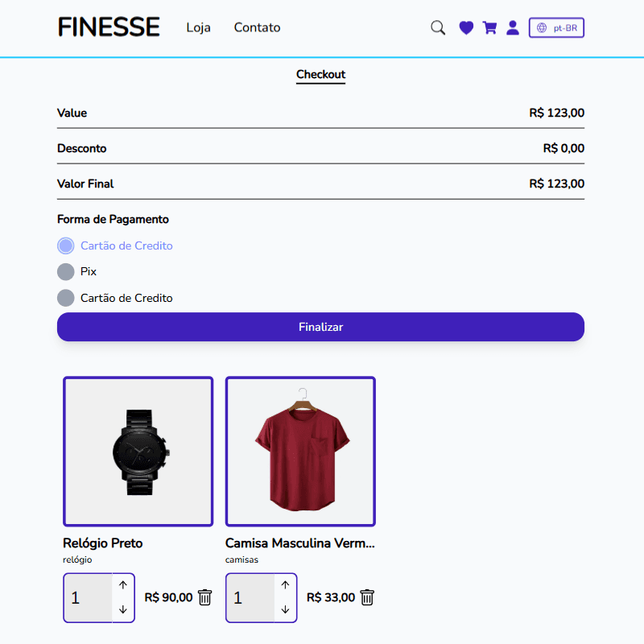Click the search magnifier icon
Screen dimensions: 644x644
click(x=438, y=28)
